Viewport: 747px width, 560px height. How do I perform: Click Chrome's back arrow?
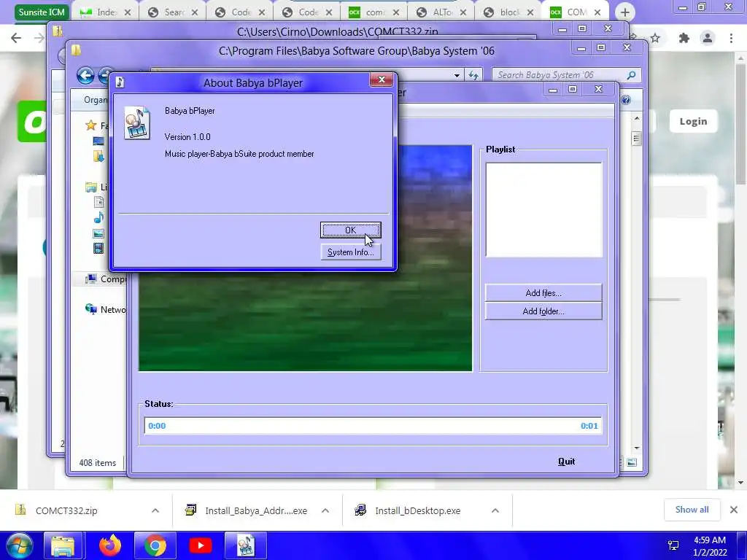(x=16, y=38)
